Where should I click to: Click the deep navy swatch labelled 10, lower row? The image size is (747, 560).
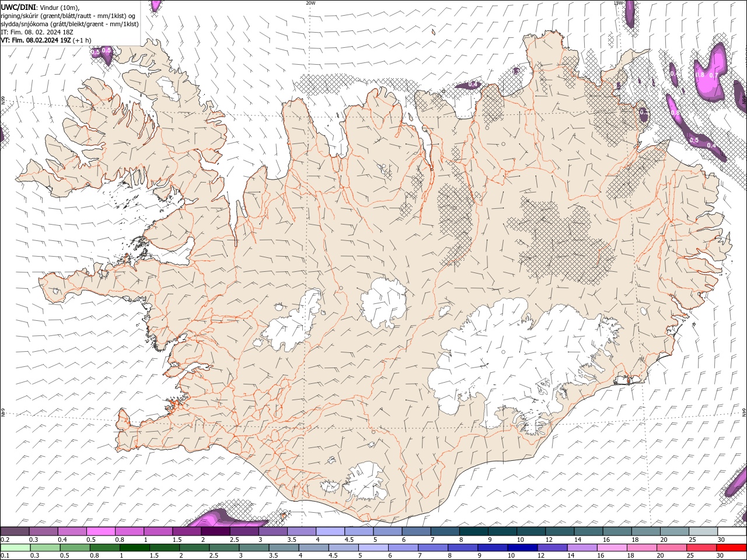522,548
